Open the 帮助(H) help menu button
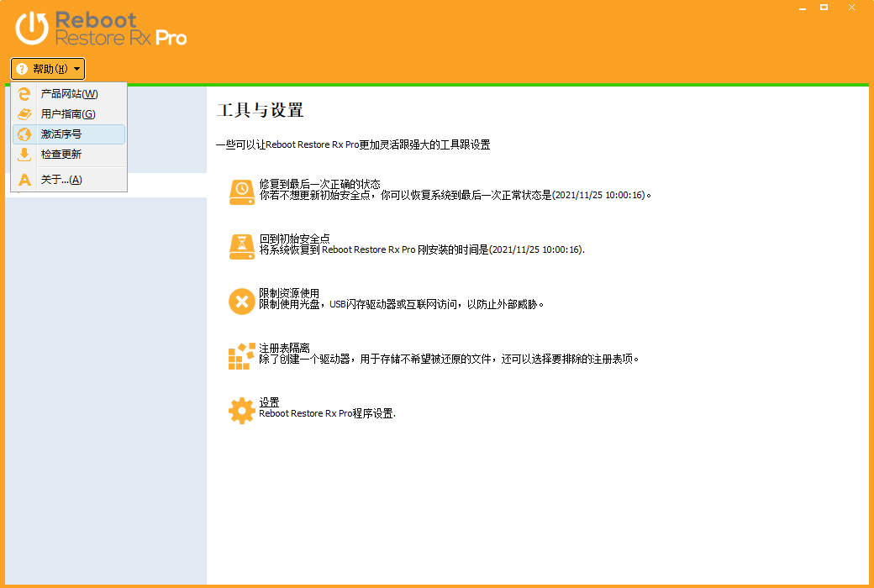874x588 pixels. (48, 69)
